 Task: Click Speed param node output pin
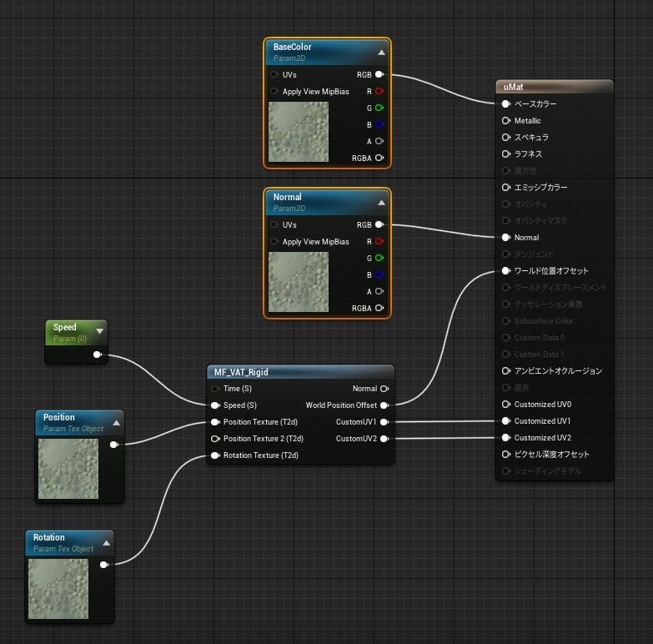coord(98,355)
